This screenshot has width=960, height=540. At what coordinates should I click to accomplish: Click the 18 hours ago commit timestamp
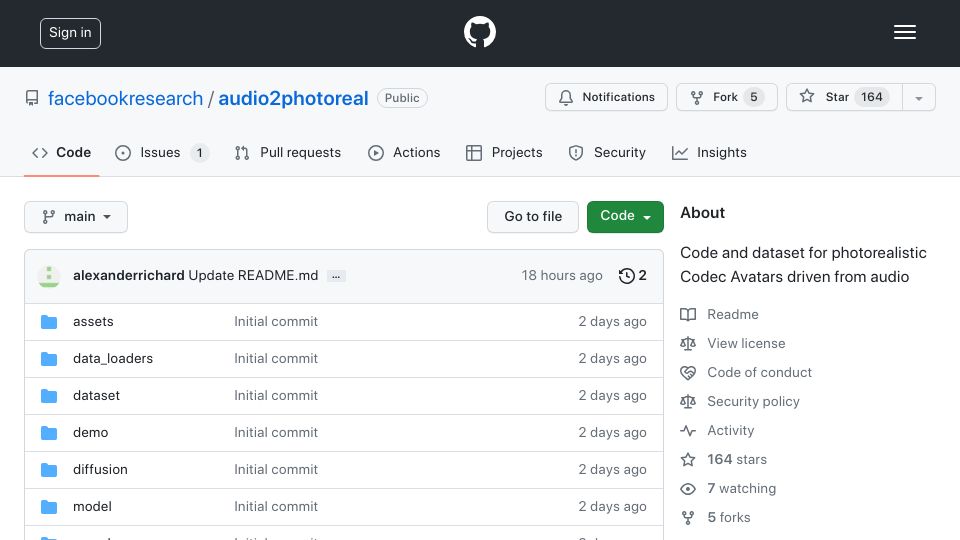point(562,276)
